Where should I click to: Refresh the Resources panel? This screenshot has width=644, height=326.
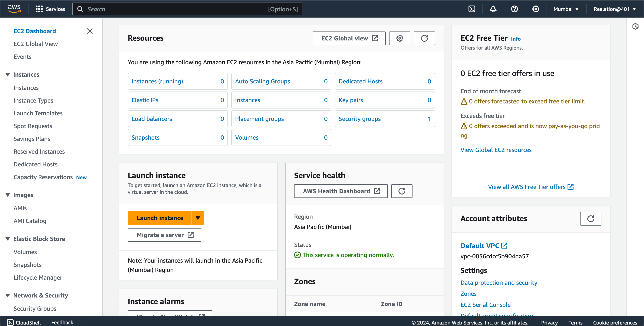pyautogui.click(x=424, y=38)
